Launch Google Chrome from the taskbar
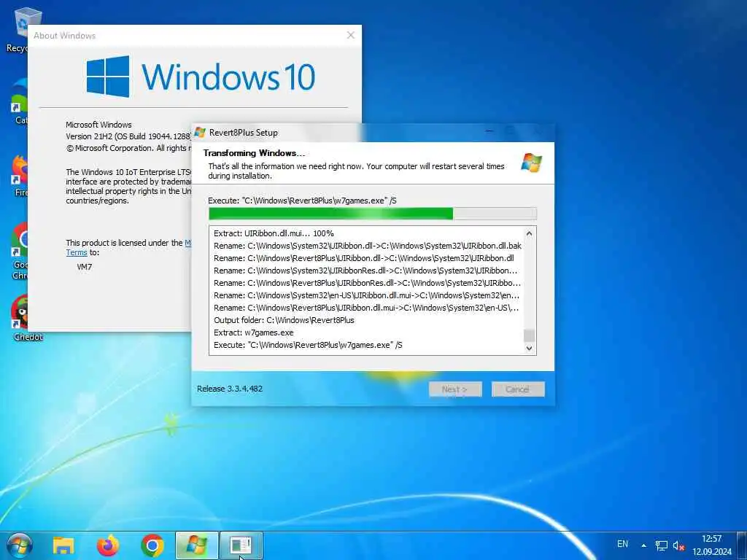Screen dimensions: 747x560 [x=152, y=545]
